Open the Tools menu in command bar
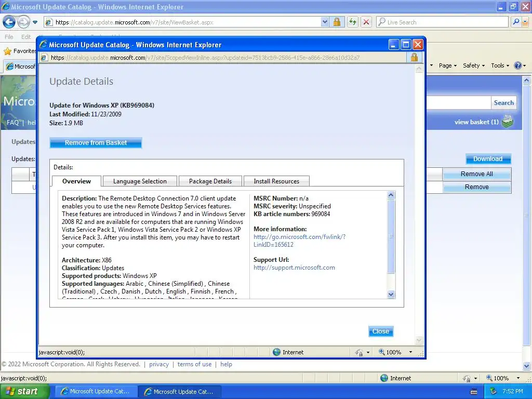532x399 pixels. pos(500,65)
